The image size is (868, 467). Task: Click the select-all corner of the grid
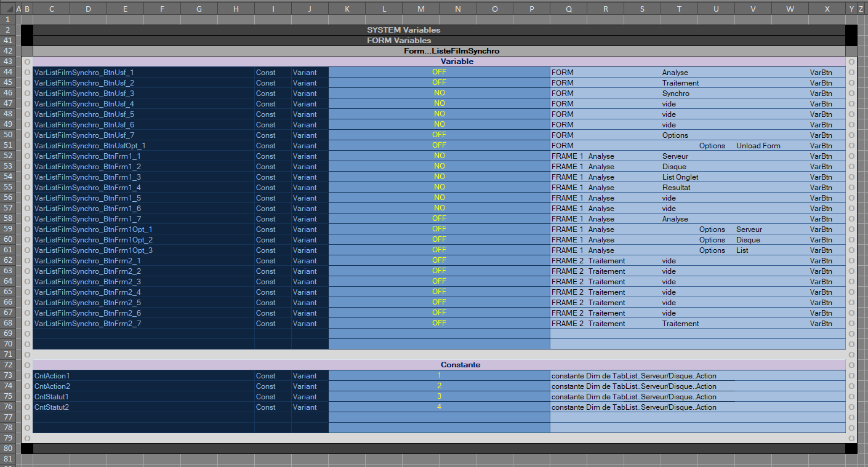[x=7, y=9]
